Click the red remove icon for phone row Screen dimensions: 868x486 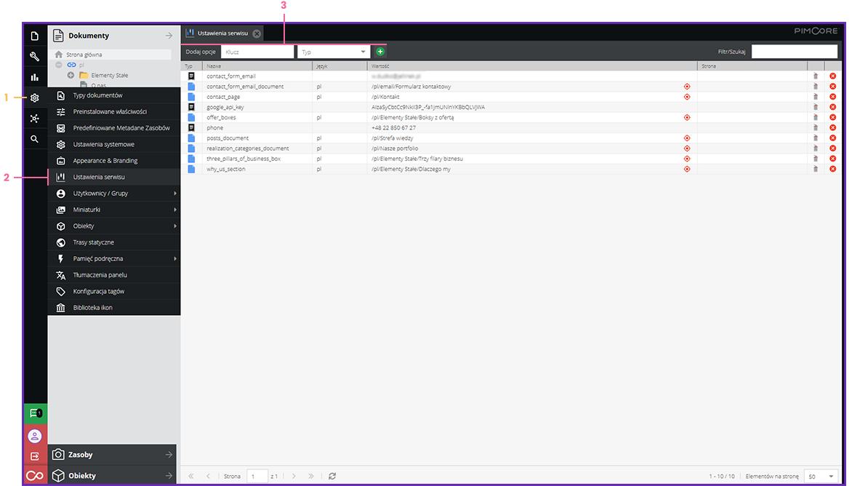(832, 128)
